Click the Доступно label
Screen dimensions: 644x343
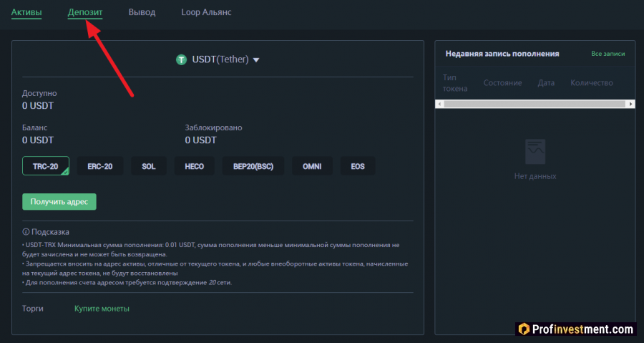pyautogui.click(x=39, y=93)
